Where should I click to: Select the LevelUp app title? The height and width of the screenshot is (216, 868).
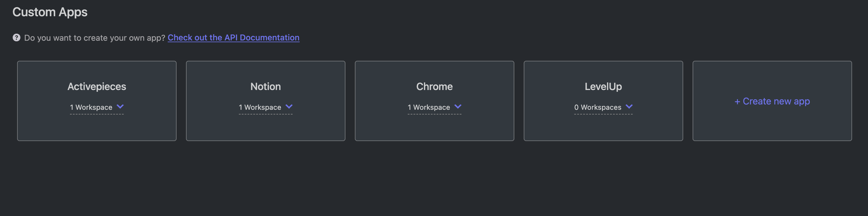pyautogui.click(x=603, y=86)
